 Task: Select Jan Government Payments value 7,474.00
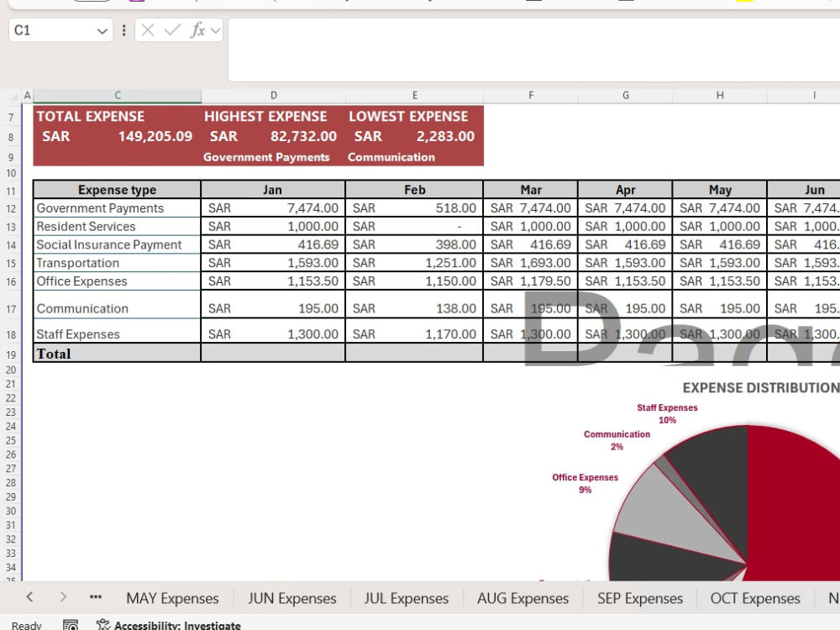(273, 207)
